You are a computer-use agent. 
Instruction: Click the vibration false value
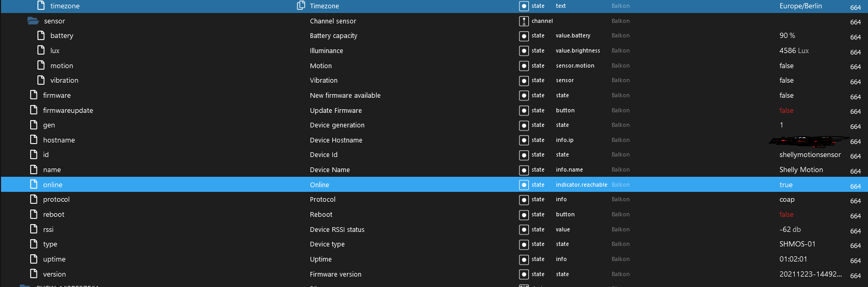point(786,80)
